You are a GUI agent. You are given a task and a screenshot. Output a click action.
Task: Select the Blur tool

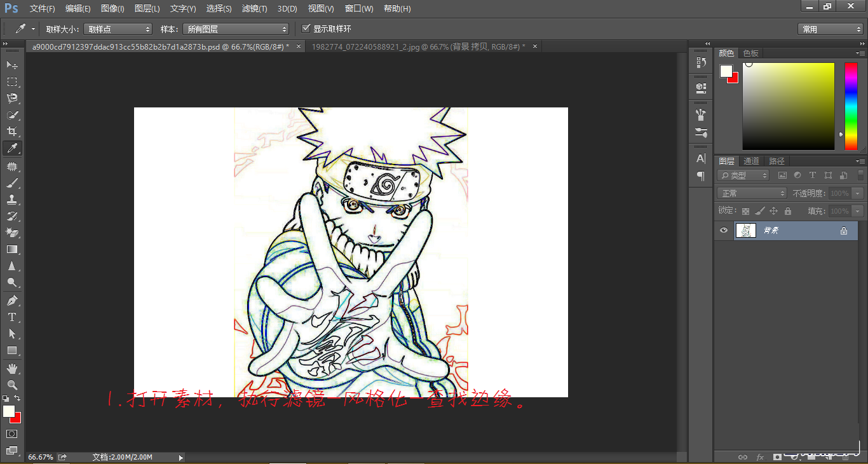coord(12,266)
